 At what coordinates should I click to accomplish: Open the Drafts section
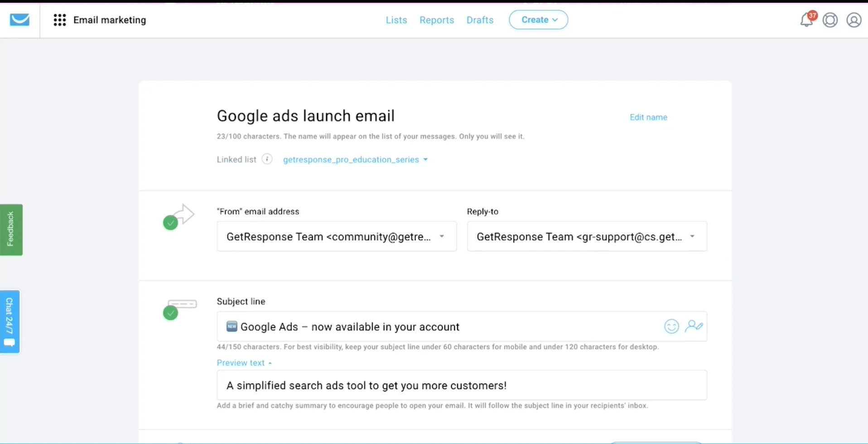pos(480,20)
